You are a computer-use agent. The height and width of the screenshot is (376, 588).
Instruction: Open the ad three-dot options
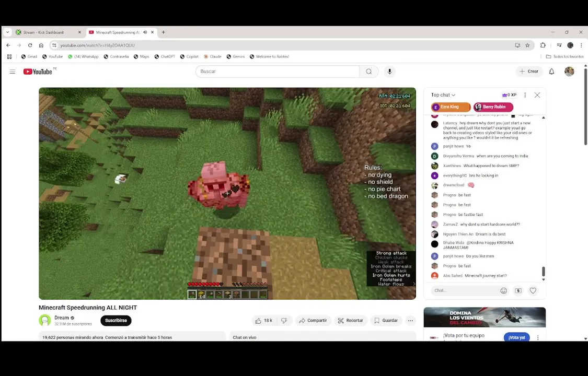pyautogui.click(x=538, y=337)
